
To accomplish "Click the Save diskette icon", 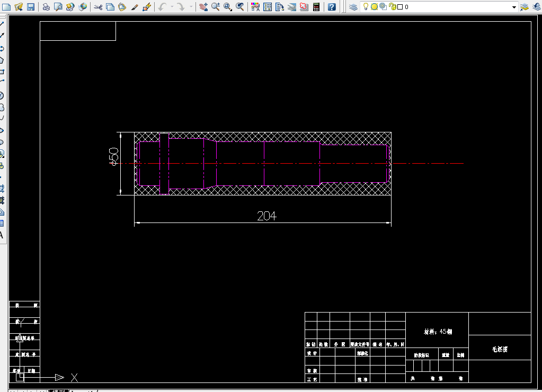I will coord(31,6).
